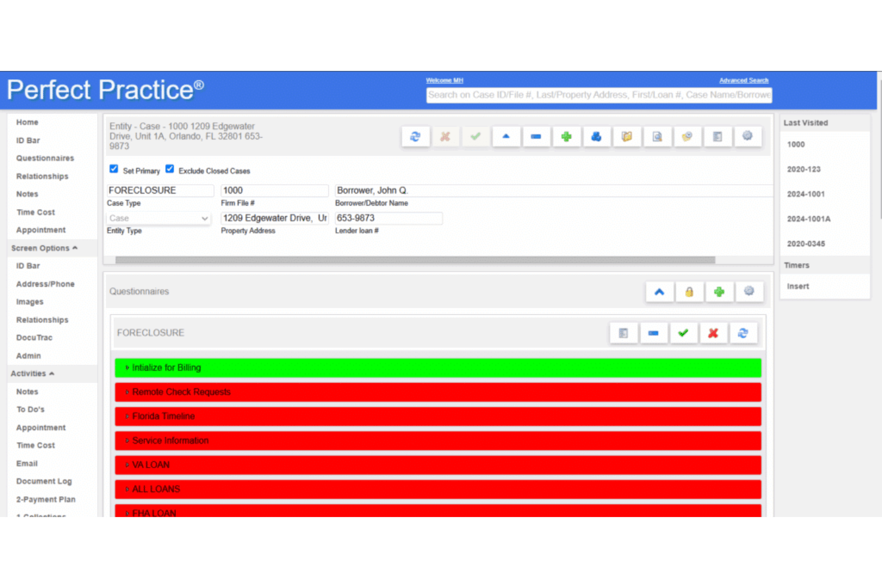The height and width of the screenshot is (588, 882).
Task: Select Address/Phone under Screen Options
Action: tap(45, 284)
